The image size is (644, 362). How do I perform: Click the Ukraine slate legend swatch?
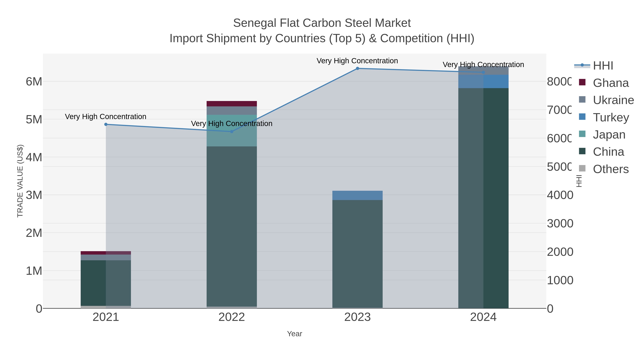[582, 99]
